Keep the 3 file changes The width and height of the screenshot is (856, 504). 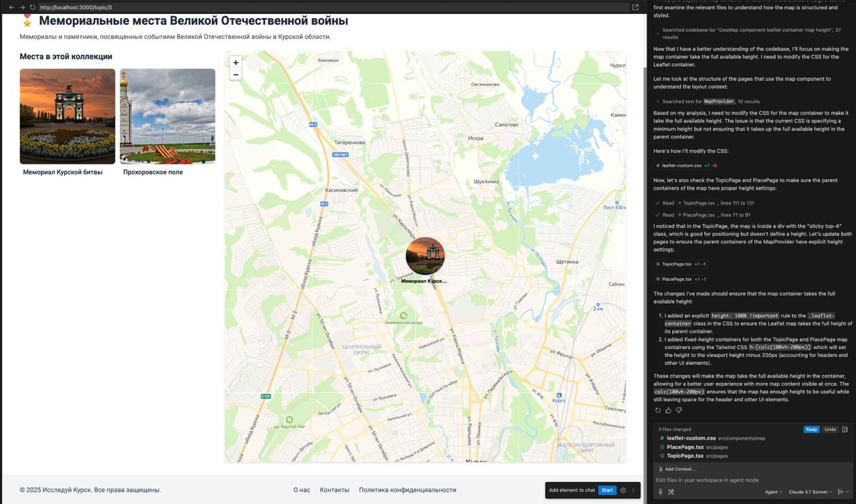click(x=811, y=429)
